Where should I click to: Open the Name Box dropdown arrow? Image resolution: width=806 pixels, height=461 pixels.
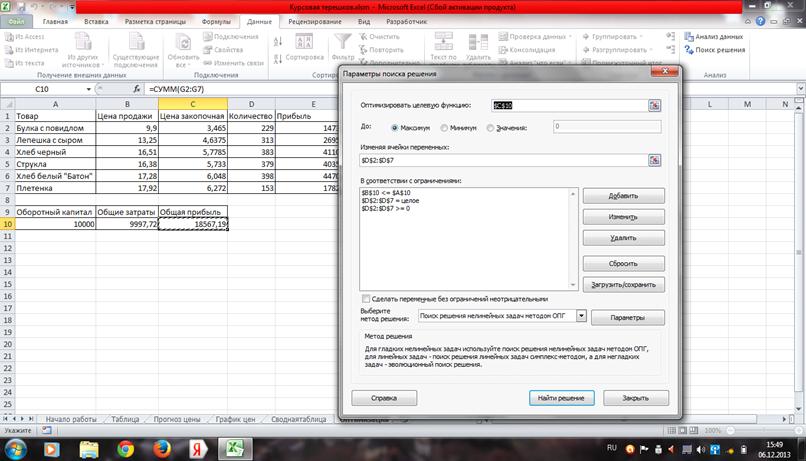[x=88, y=90]
